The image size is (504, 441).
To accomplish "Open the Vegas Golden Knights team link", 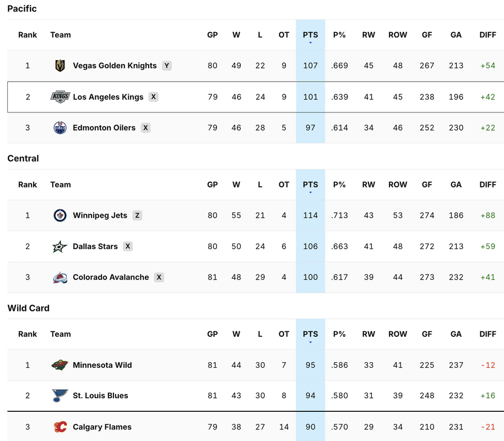I will click(115, 66).
